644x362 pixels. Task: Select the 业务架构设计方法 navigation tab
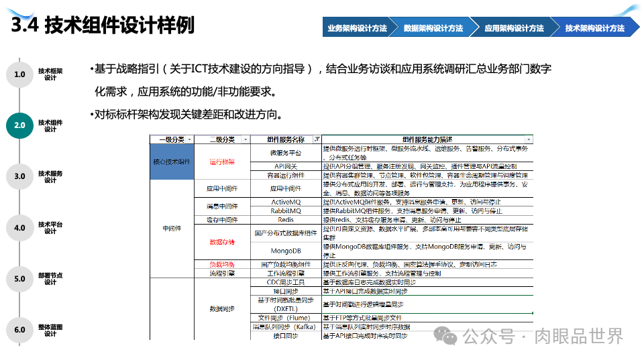(357, 28)
